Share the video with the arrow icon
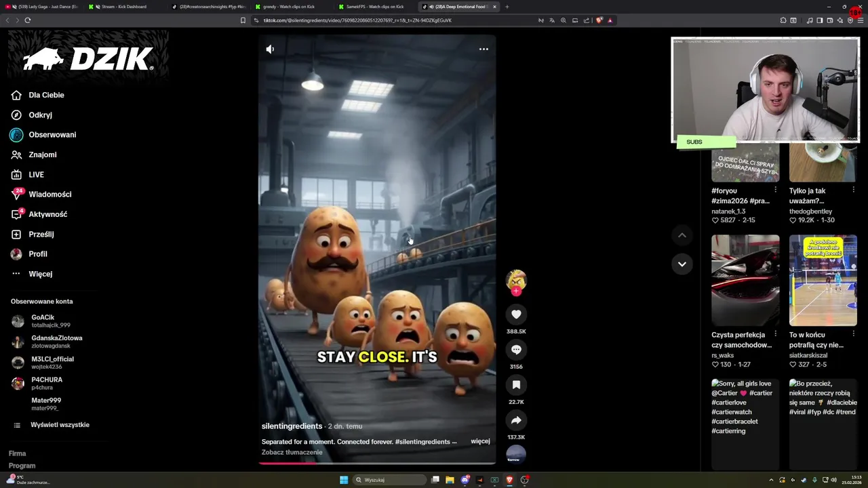 pyautogui.click(x=516, y=420)
